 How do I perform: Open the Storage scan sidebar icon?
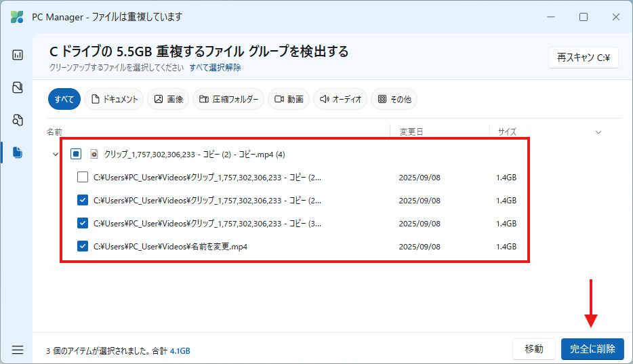click(x=18, y=120)
